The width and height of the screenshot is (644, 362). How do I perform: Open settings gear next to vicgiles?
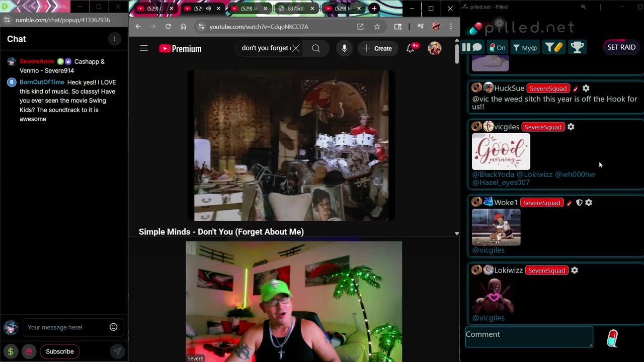click(x=571, y=127)
